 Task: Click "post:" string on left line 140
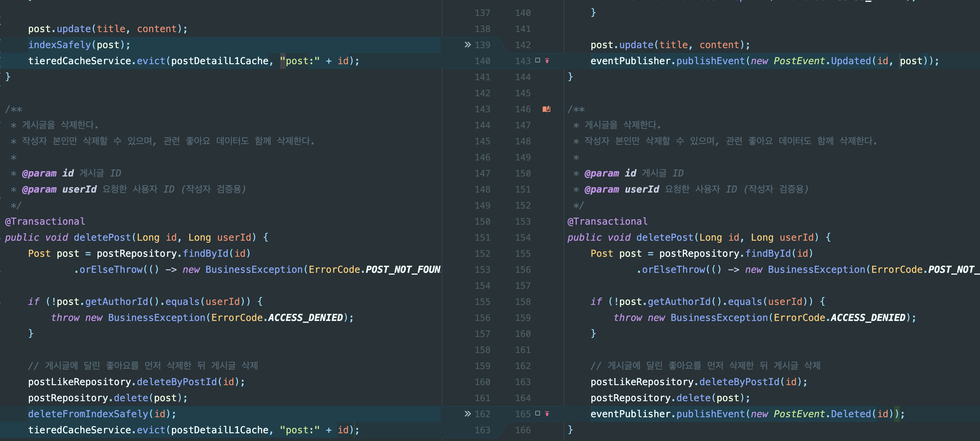click(300, 61)
